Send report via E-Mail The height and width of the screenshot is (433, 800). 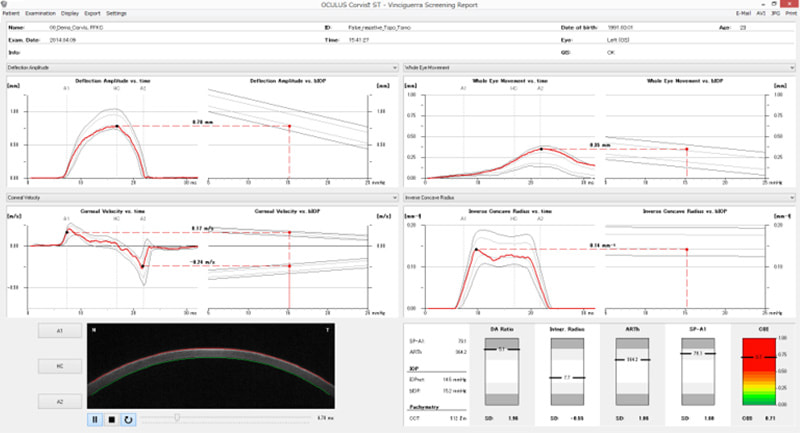[x=743, y=13]
